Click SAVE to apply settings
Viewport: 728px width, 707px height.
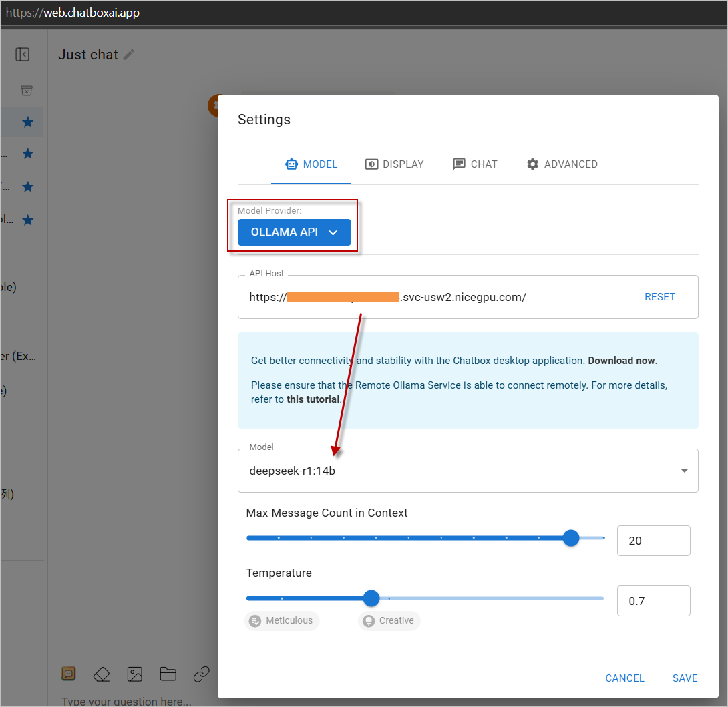(x=685, y=678)
